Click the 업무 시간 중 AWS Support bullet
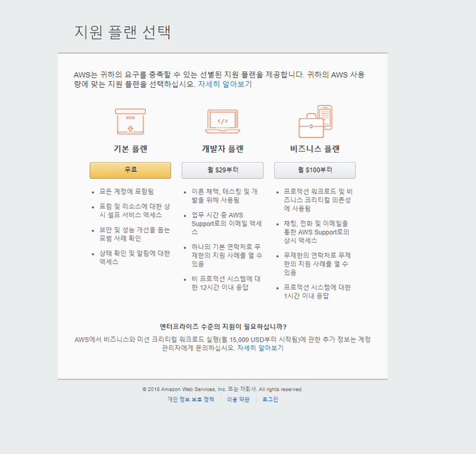Image resolution: width=476 pixels, height=454 pixels. click(227, 223)
